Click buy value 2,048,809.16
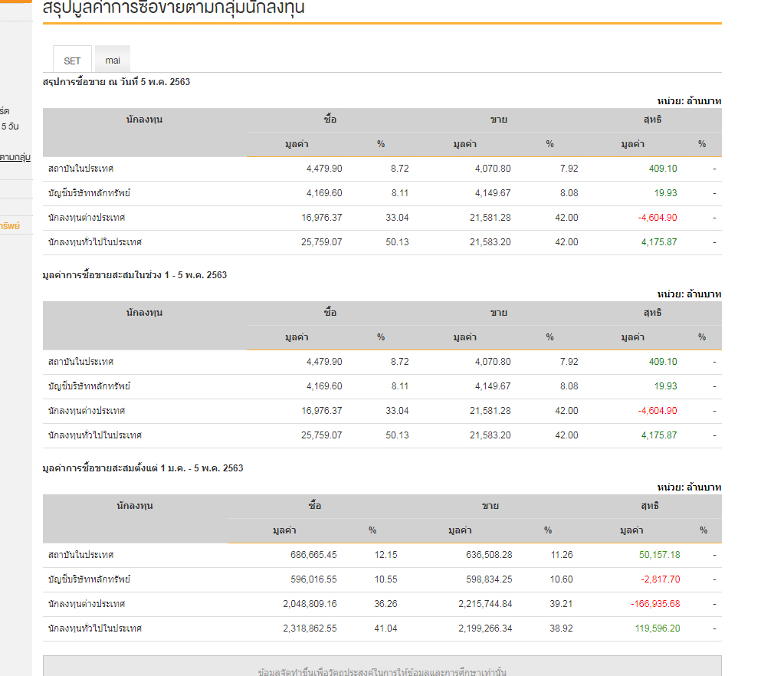This screenshot has width=784, height=676. [310, 603]
